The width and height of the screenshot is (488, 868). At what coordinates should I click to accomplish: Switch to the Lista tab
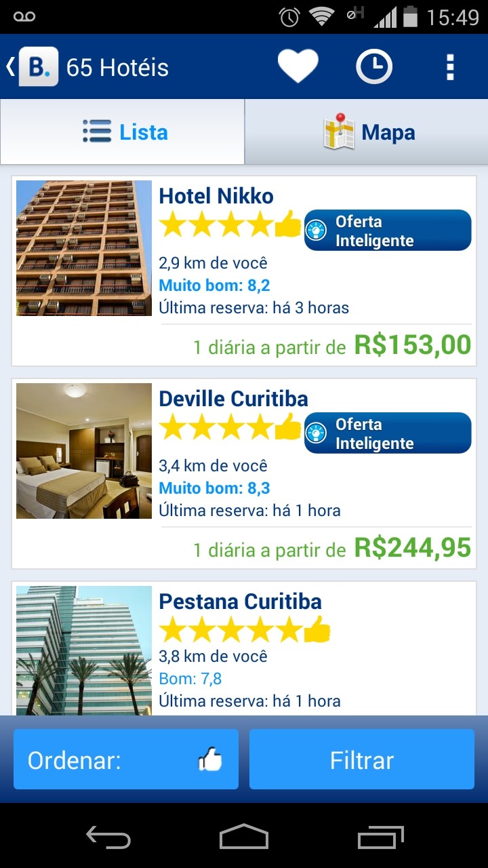click(123, 132)
